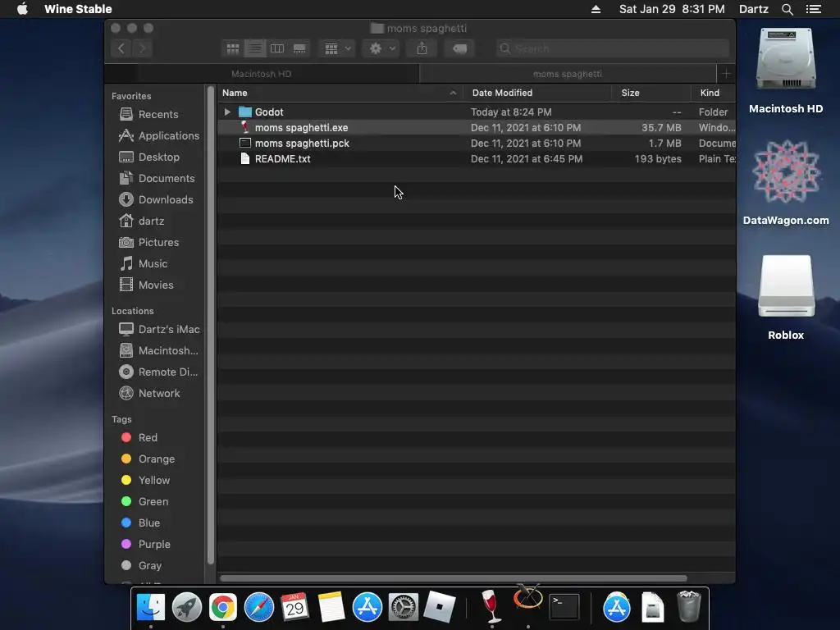Click the eject icon in menu bar
840x630 pixels.
(x=596, y=9)
